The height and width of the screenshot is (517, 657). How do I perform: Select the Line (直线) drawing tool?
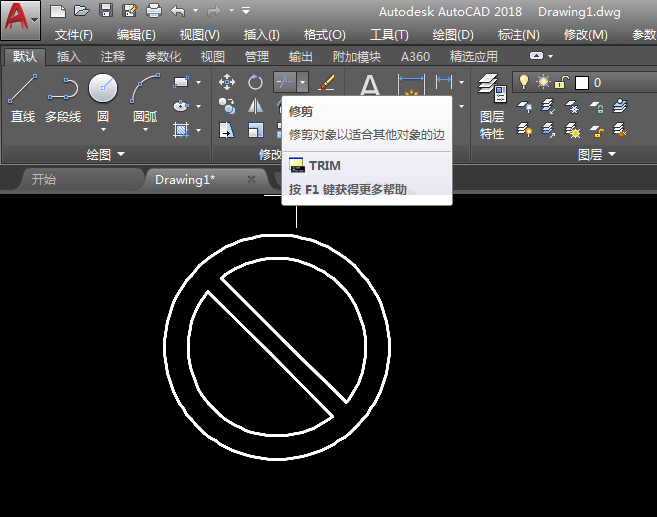point(23,98)
